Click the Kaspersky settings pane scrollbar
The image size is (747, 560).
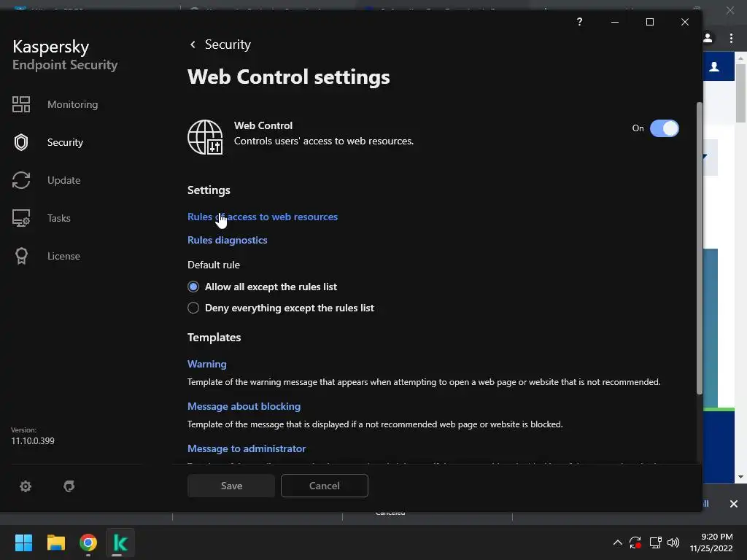(700, 248)
